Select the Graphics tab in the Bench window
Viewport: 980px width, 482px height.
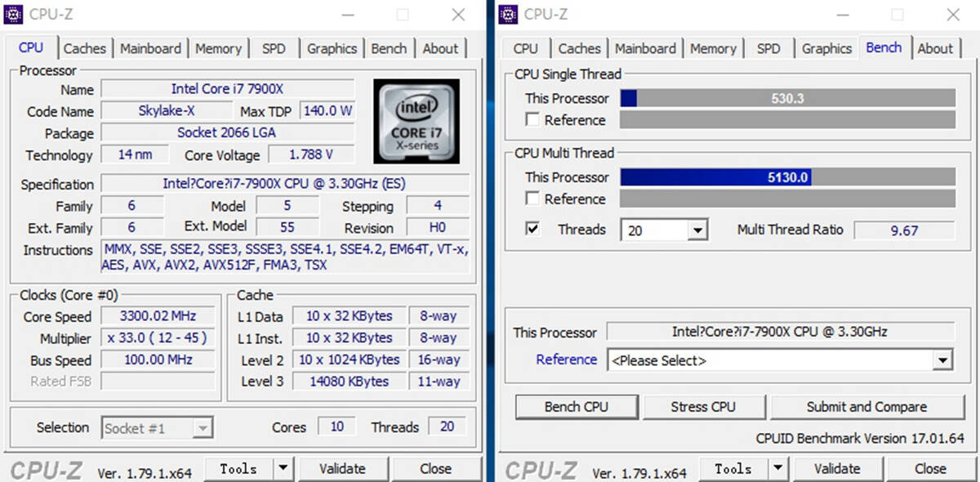tap(826, 48)
